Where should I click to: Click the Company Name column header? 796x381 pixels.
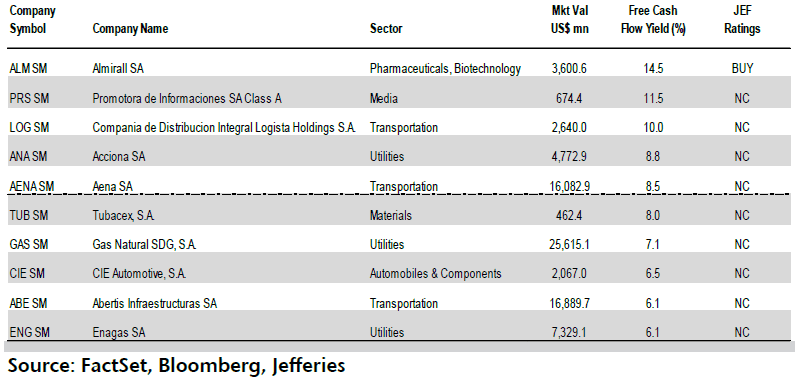[x=130, y=29]
